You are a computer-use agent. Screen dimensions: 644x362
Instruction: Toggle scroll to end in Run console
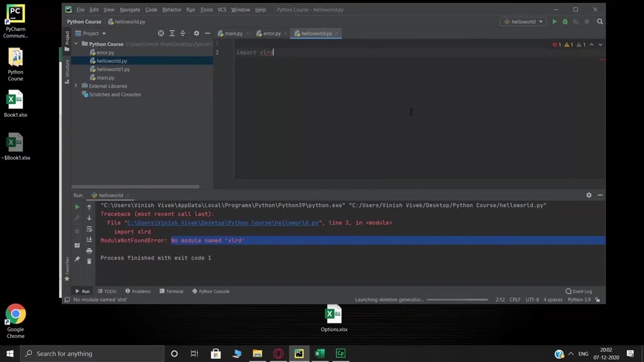[89, 240]
